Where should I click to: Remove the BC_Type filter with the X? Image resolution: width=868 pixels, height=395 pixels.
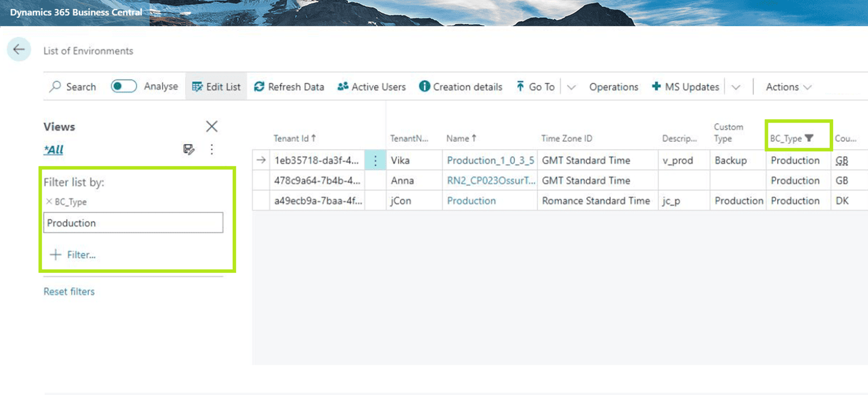click(x=49, y=202)
